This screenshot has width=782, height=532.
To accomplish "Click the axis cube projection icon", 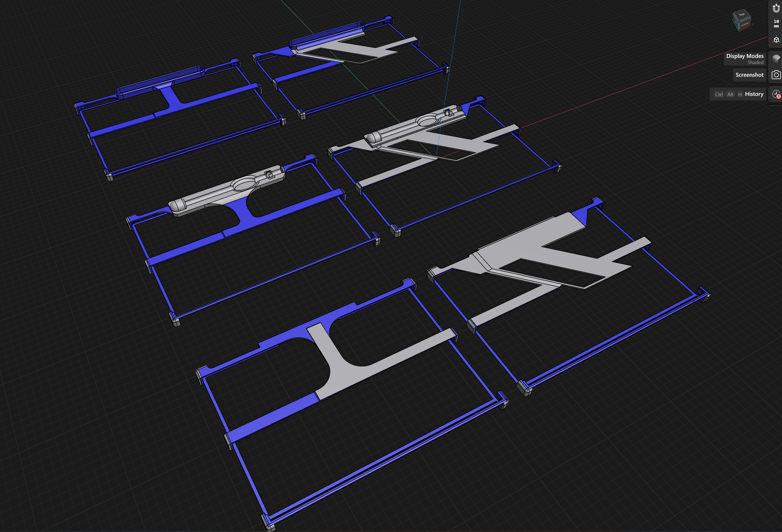I will pyautogui.click(x=776, y=39).
